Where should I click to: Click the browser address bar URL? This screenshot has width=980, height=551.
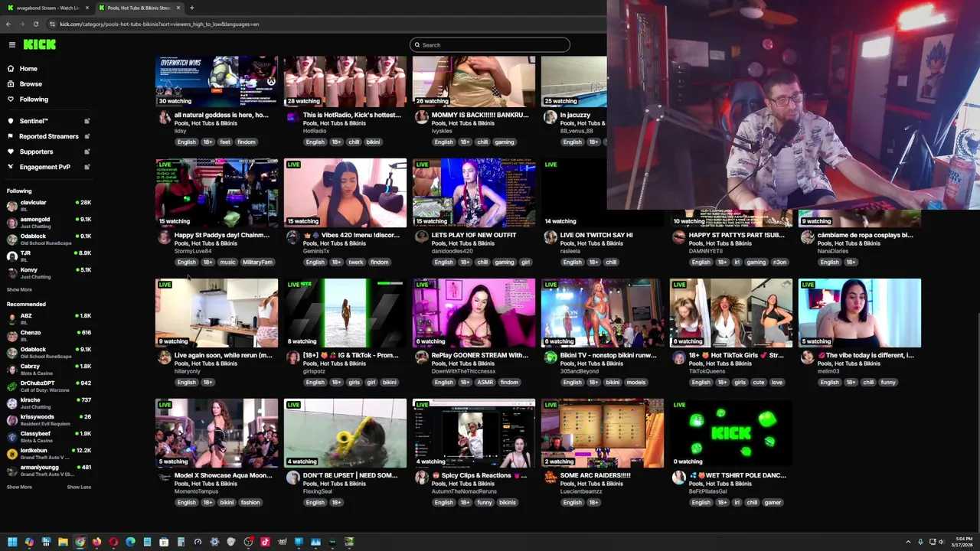coord(159,24)
